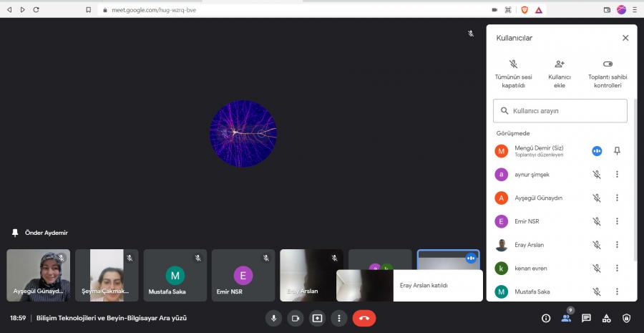Open more options for Emir NSR
Image resolution: width=644 pixels, height=333 pixels.
(617, 221)
